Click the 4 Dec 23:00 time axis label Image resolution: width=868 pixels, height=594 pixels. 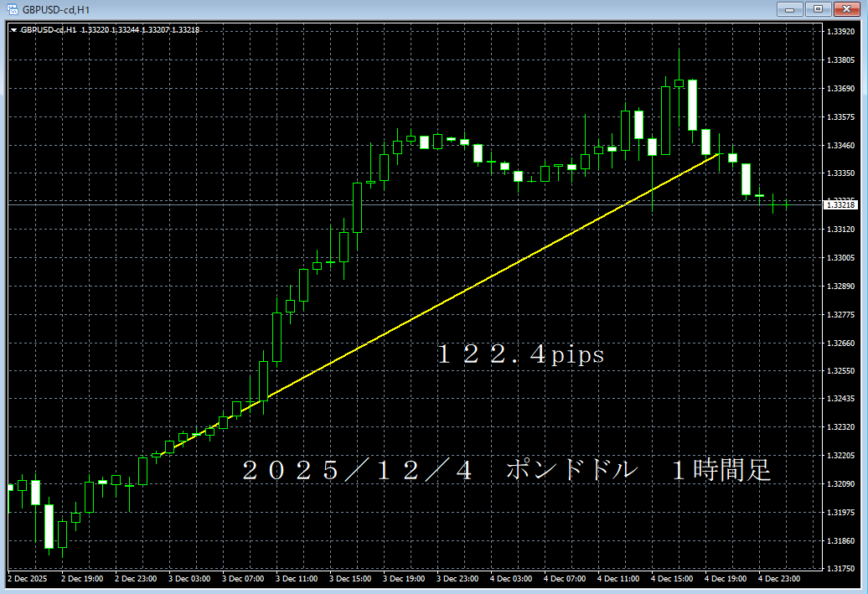[778, 578]
